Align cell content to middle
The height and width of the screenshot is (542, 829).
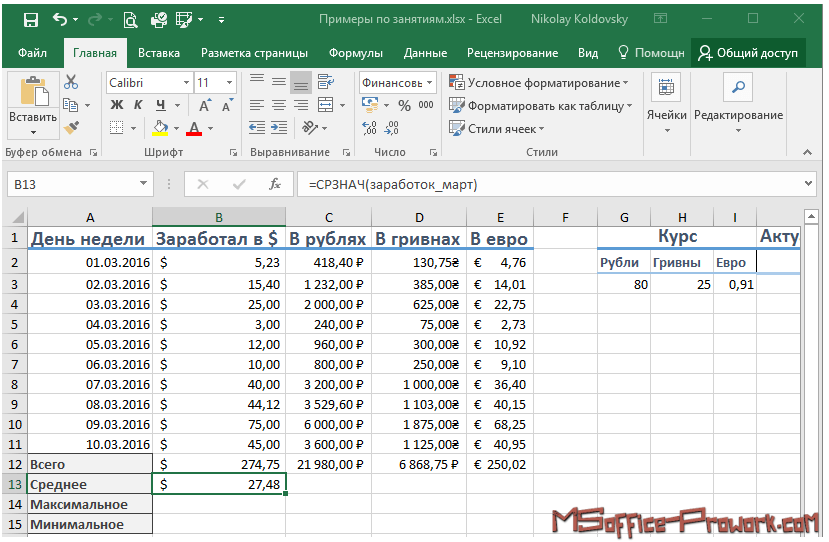coord(279,81)
